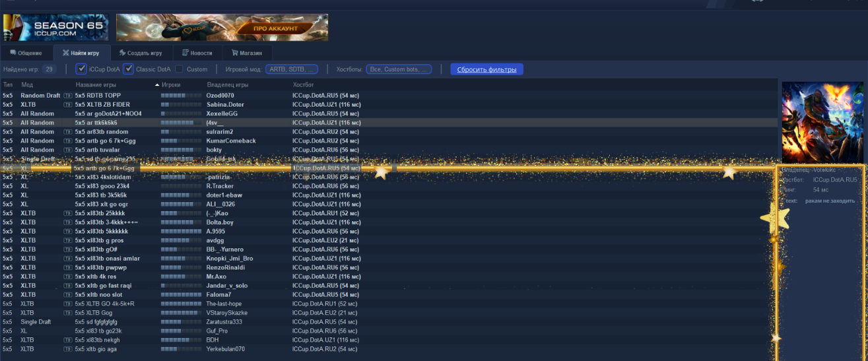Click owner name Guf_Pro
The height and width of the screenshot is (361, 868).
[x=217, y=331]
